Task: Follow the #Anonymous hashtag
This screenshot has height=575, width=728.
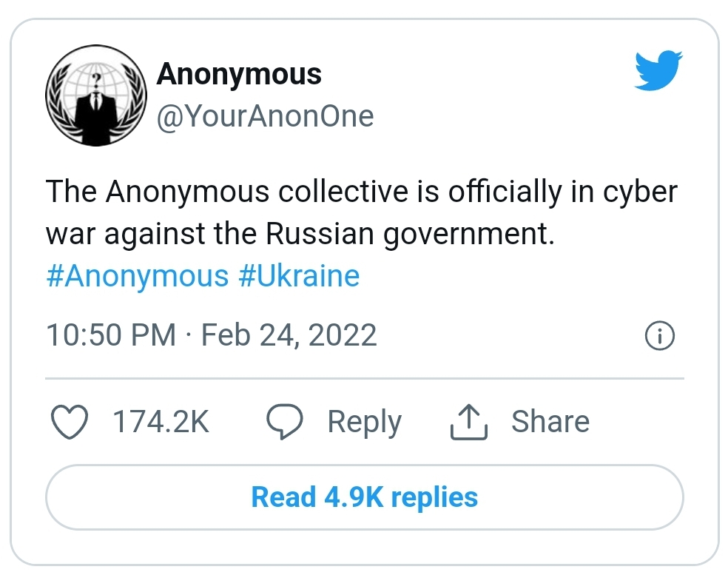Action: coord(138,276)
